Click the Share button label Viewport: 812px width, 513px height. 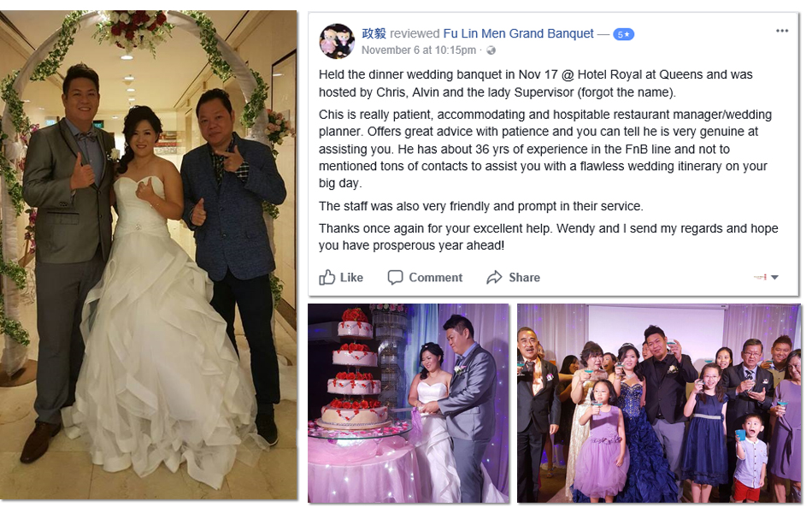pos(524,278)
